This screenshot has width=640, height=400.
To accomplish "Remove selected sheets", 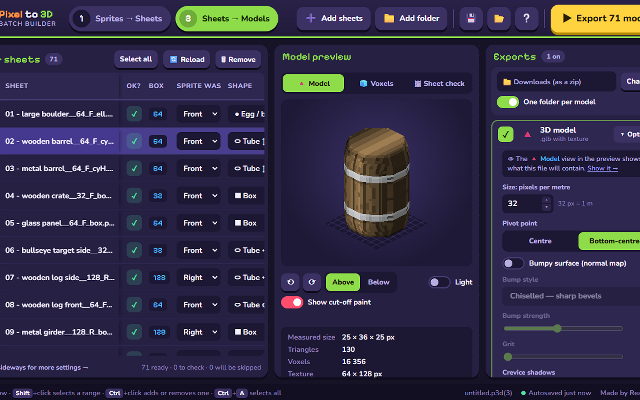I will [238, 59].
